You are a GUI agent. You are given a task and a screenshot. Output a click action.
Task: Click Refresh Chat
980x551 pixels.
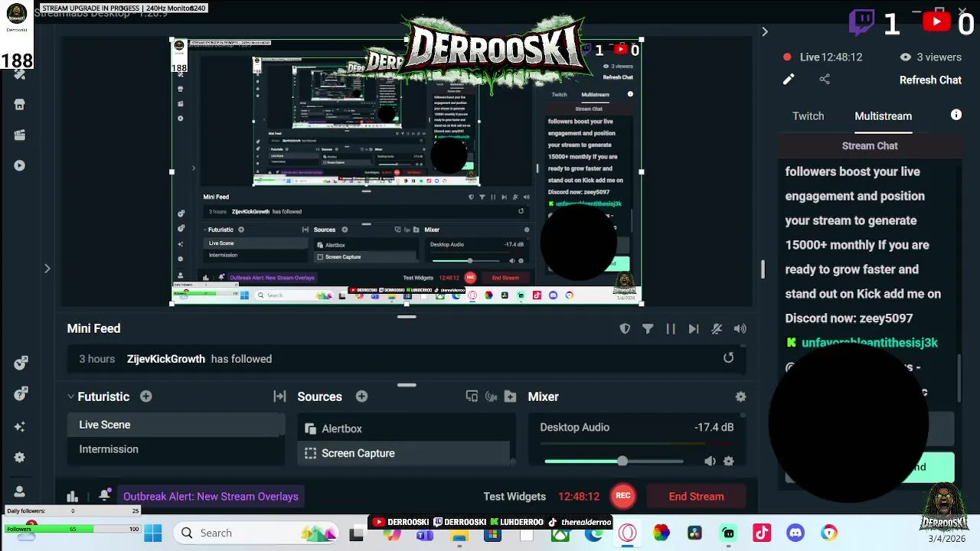pyautogui.click(x=930, y=80)
